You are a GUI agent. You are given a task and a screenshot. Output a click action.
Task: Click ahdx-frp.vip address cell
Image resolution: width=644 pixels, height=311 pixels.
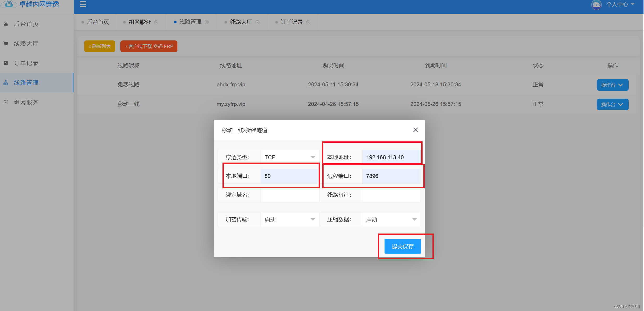pos(231,85)
